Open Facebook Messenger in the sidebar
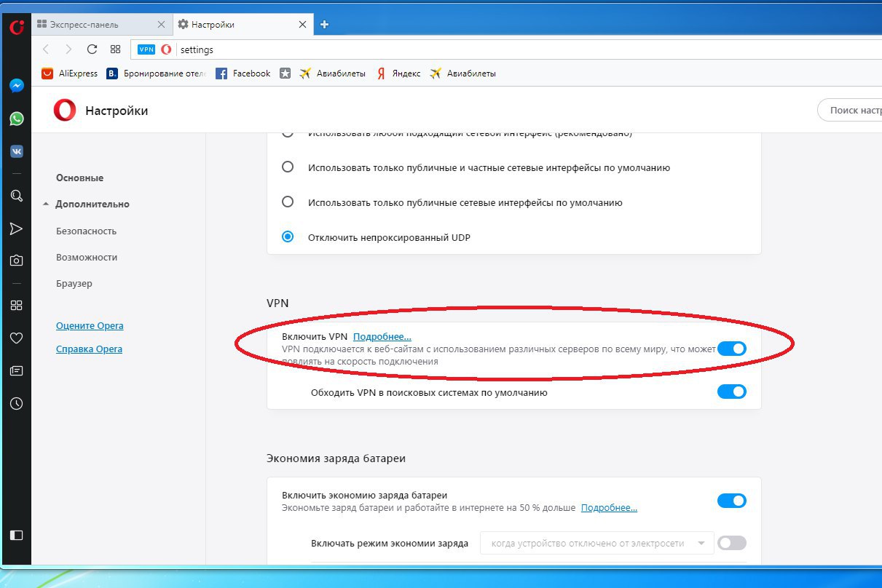The height and width of the screenshot is (588, 882). (16, 85)
